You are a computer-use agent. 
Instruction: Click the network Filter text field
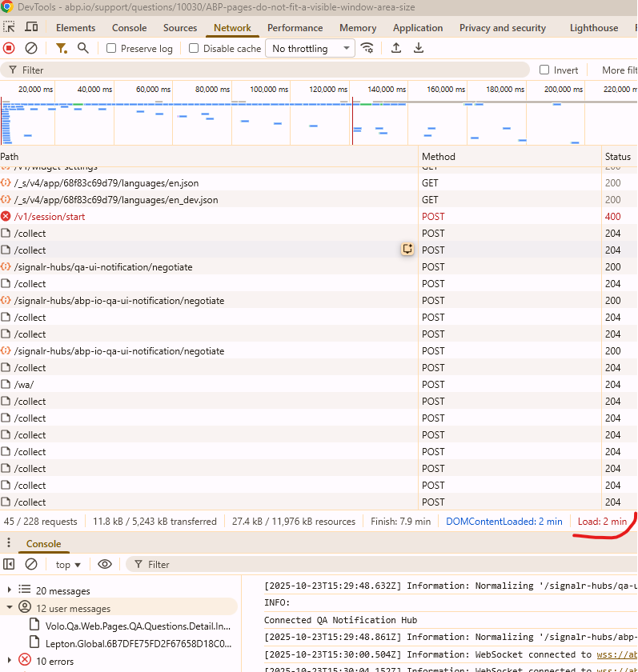tap(272, 70)
